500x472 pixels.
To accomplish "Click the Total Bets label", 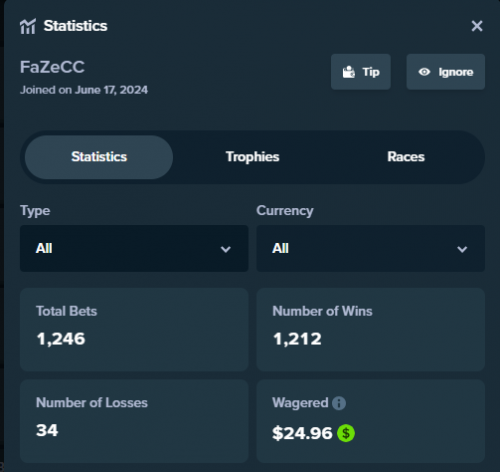I will click(x=67, y=311).
